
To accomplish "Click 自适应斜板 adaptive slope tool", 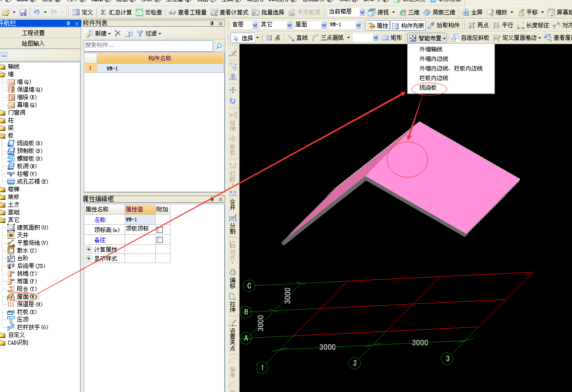I will 470,38.
